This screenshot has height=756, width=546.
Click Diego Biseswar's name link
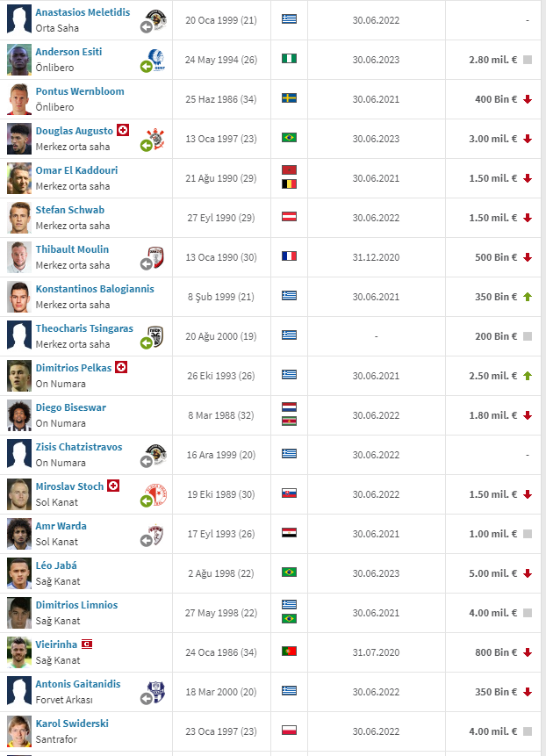71,407
